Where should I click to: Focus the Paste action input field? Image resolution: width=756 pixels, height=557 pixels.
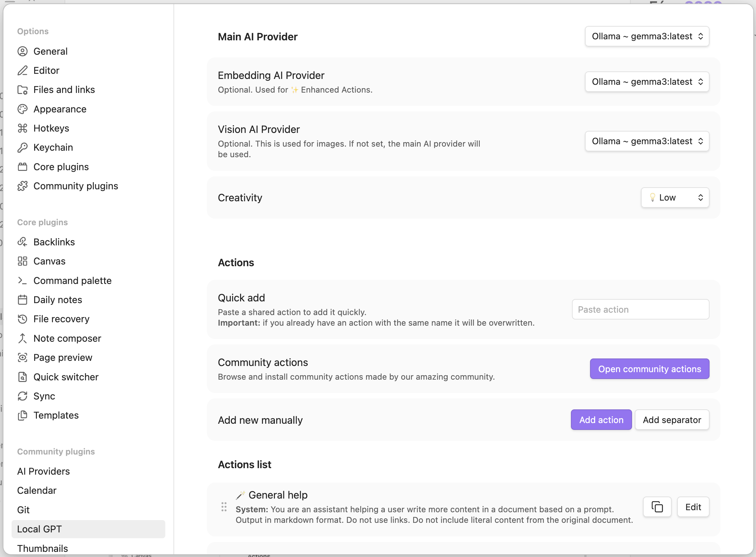coord(640,310)
